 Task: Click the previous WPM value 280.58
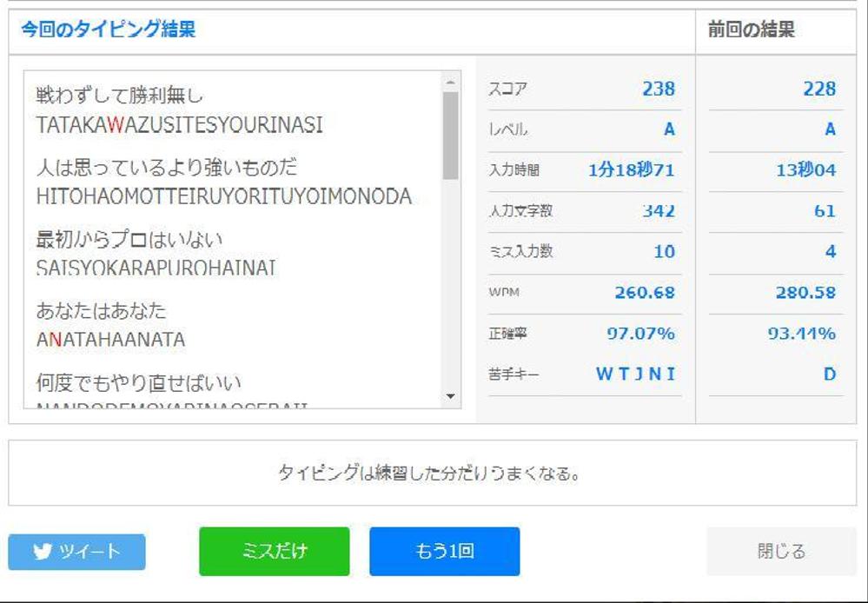point(806,292)
